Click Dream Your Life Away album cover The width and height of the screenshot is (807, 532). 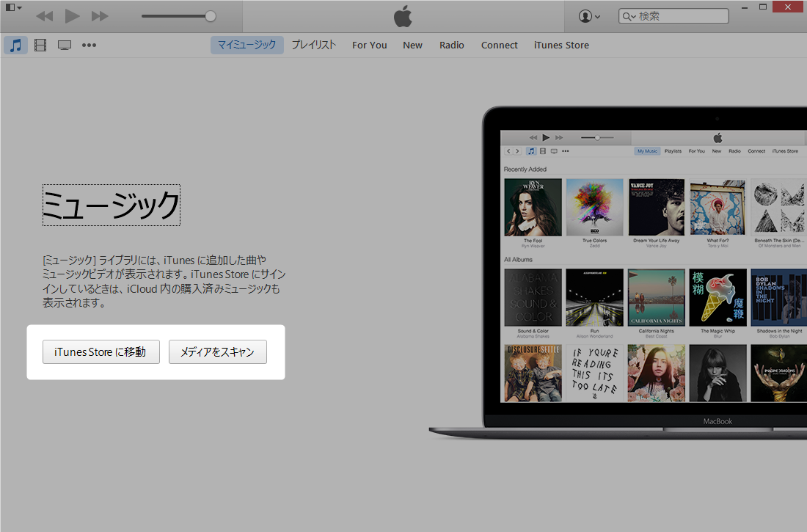656,208
